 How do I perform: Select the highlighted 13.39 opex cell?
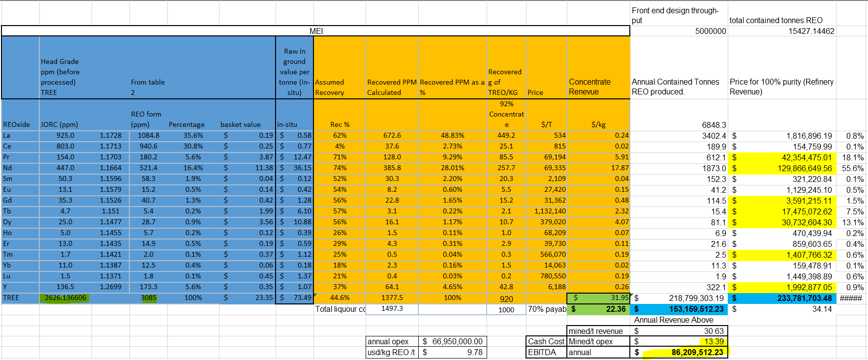click(679, 341)
